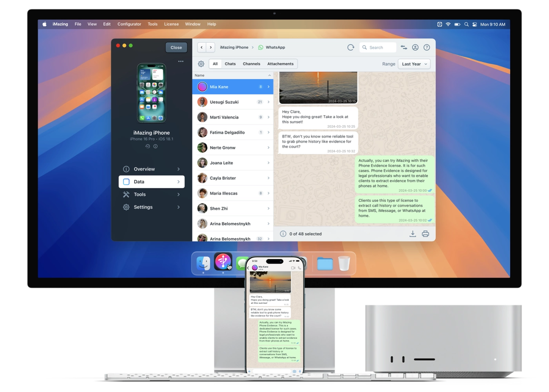The height and width of the screenshot is (392, 549).
Task: Click the device info icon under iOS 18.1
Action: click(155, 147)
